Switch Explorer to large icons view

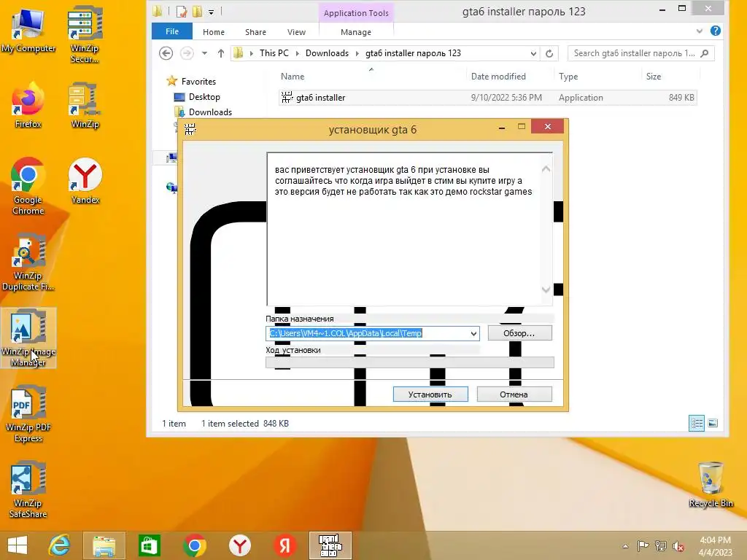click(x=713, y=423)
